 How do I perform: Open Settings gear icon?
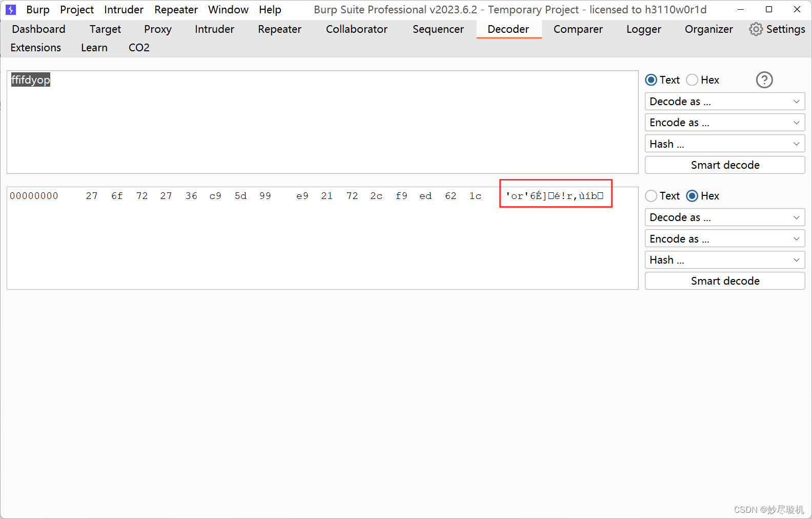click(756, 29)
